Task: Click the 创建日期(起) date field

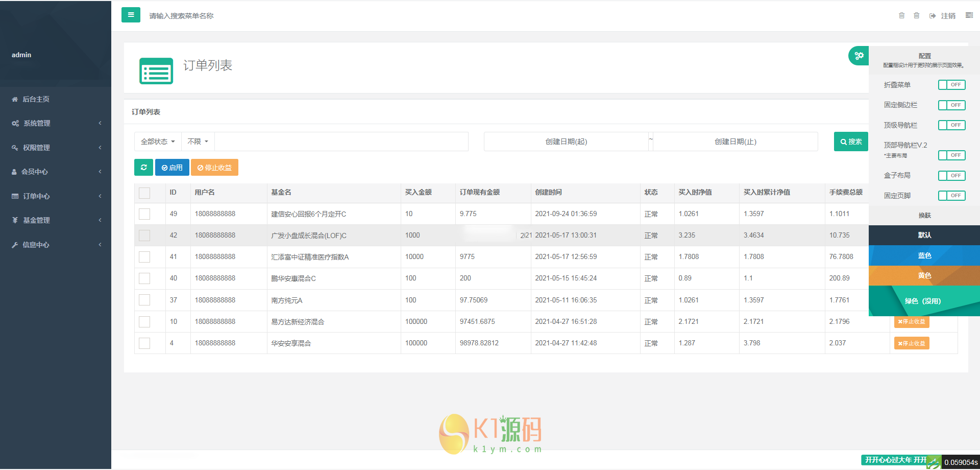Action: coord(566,142)
